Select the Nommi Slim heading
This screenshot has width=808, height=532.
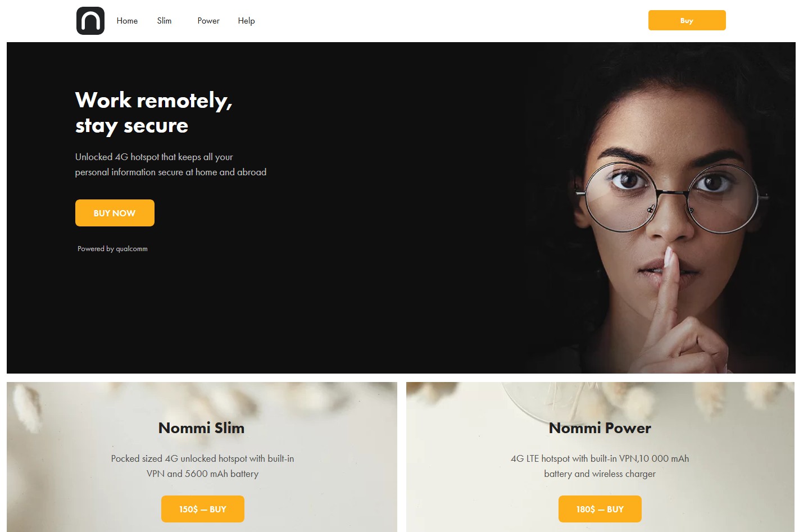tap(202, 428)
